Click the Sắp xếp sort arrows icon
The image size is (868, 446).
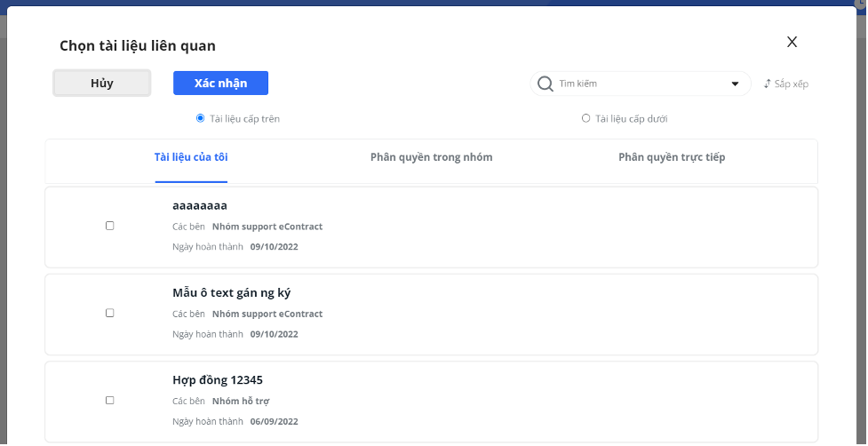click(768, 84)
